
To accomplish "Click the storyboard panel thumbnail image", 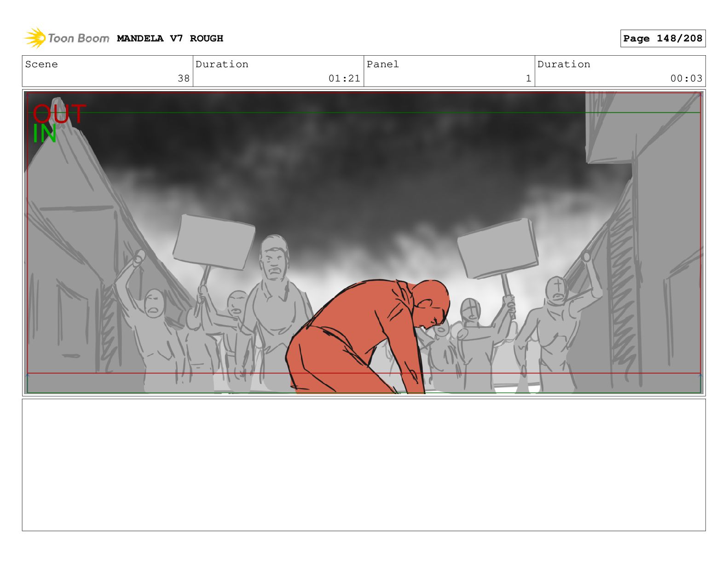I will click(x=364, y=243).
